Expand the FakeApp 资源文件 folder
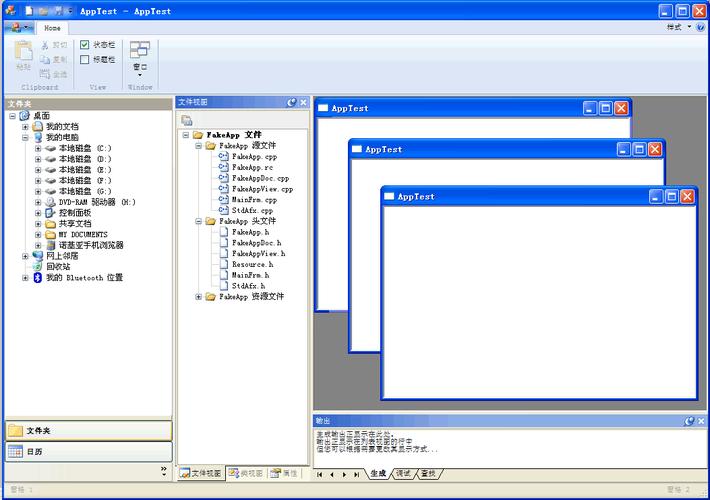The image size is (710, 500). (198, 297)
